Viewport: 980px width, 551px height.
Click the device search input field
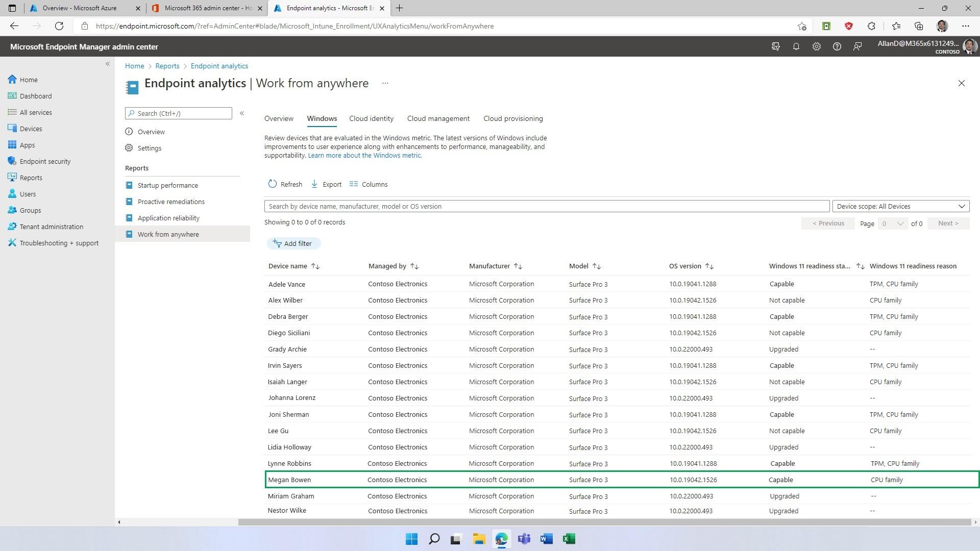click(546, 206)
